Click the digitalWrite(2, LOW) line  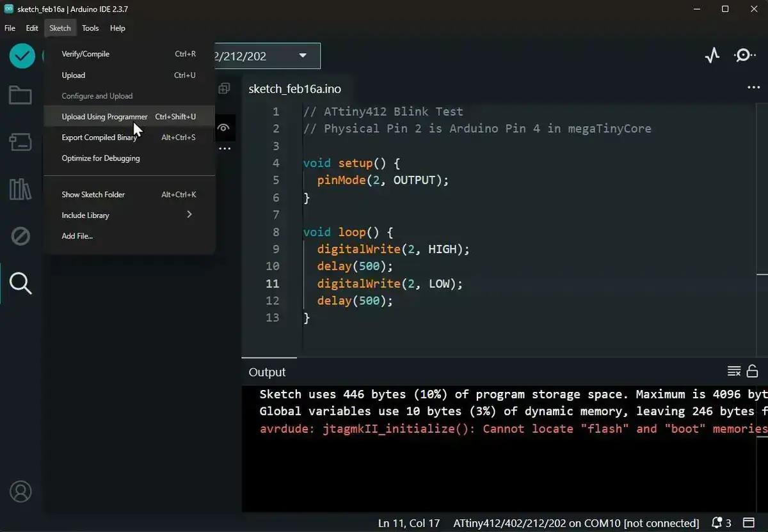389,283
